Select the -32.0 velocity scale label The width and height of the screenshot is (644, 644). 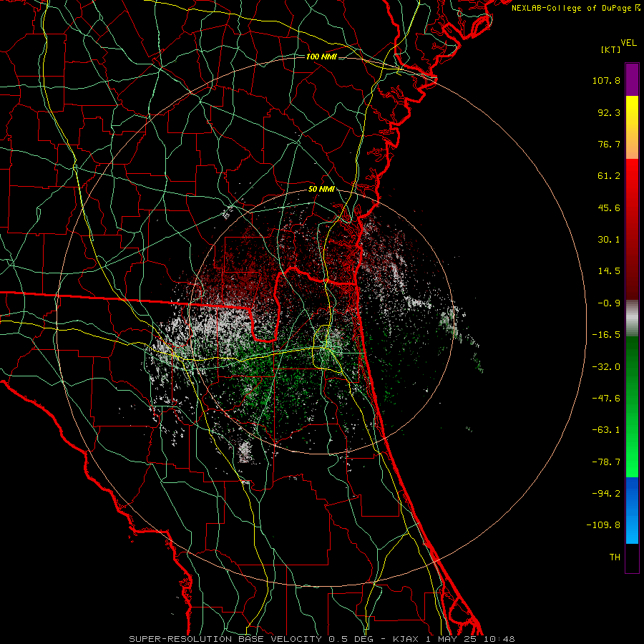point(606,367)
